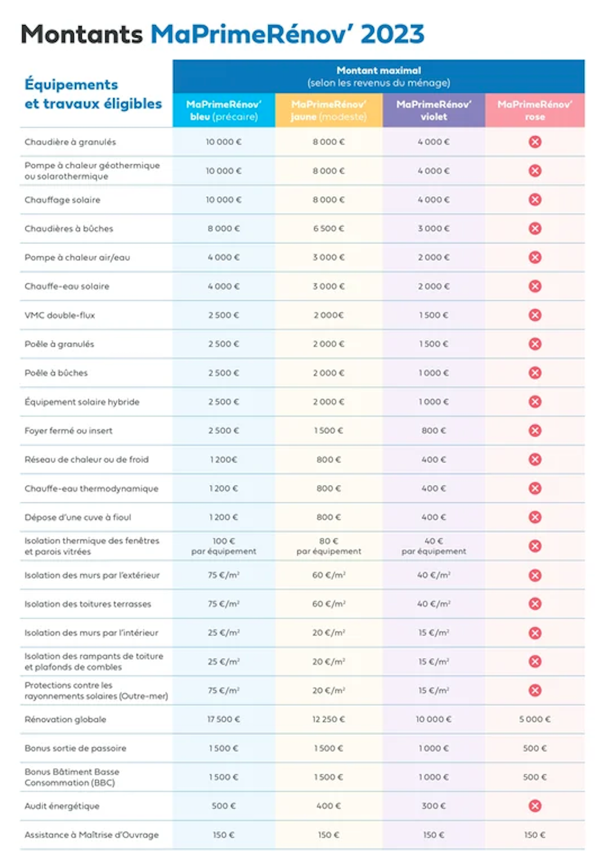Select the MaPrimeRénov' violet column header
The image size is (603, 868).
433,110
